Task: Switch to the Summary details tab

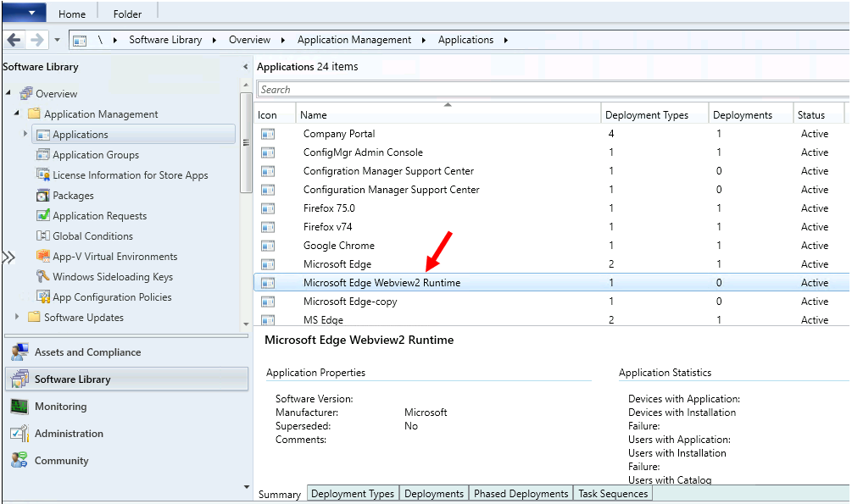Action: click(279, 494)
